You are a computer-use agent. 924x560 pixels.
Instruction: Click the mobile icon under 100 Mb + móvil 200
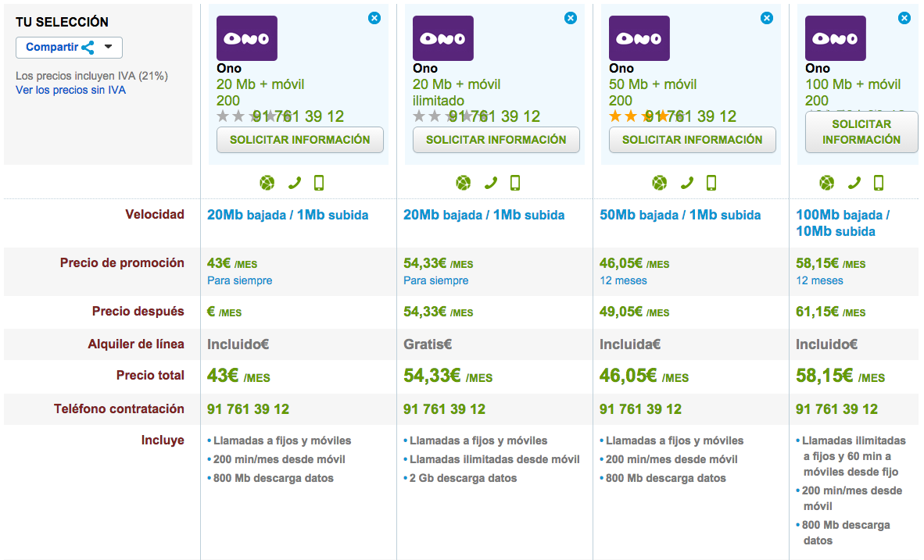coord(879,183)
